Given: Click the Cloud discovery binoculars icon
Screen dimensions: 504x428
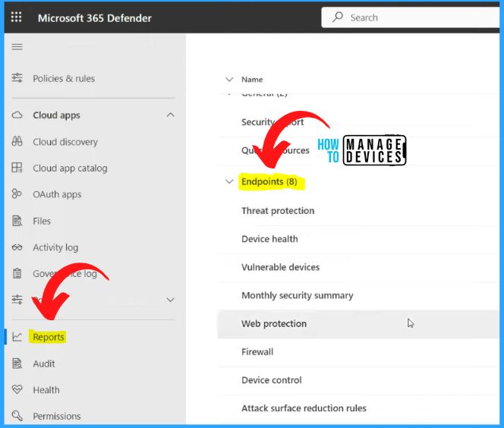Looking at the screenshot, I should pyautogui.click(x=17, y=141).
